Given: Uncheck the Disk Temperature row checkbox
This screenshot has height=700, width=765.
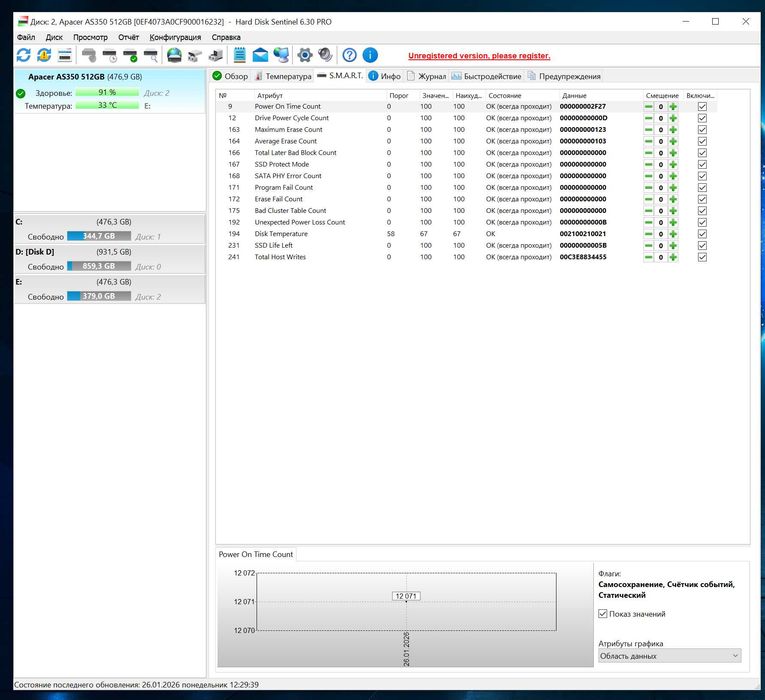Looking at the screenshot, I should coord(702,234).
